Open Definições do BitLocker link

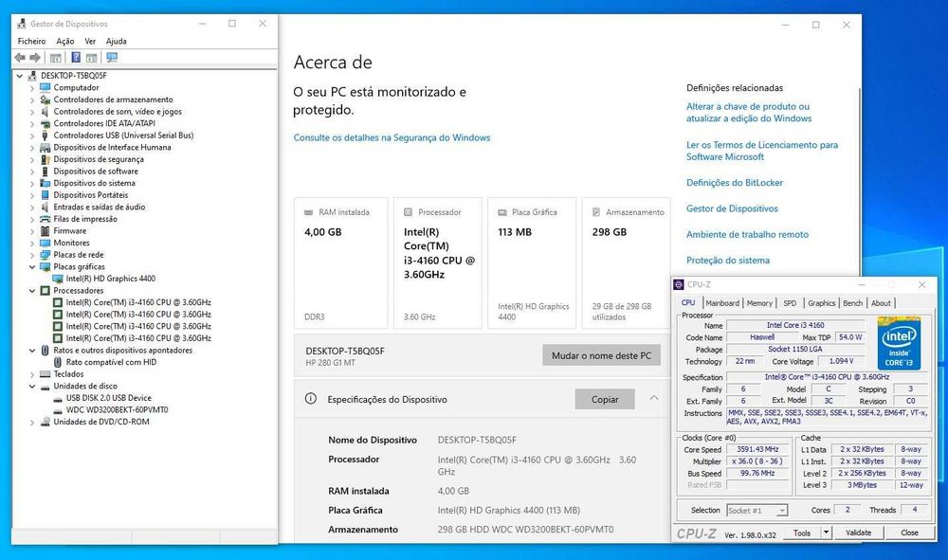pos(735,183)
